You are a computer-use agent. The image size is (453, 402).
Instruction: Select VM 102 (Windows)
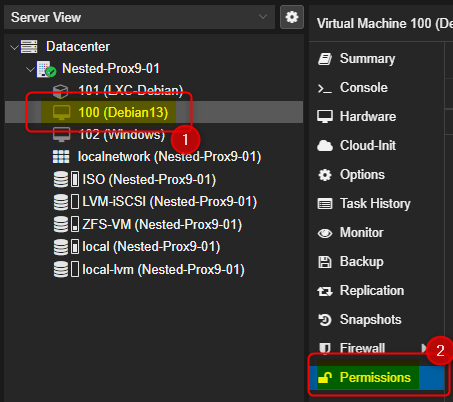click(x=122, y=135)
